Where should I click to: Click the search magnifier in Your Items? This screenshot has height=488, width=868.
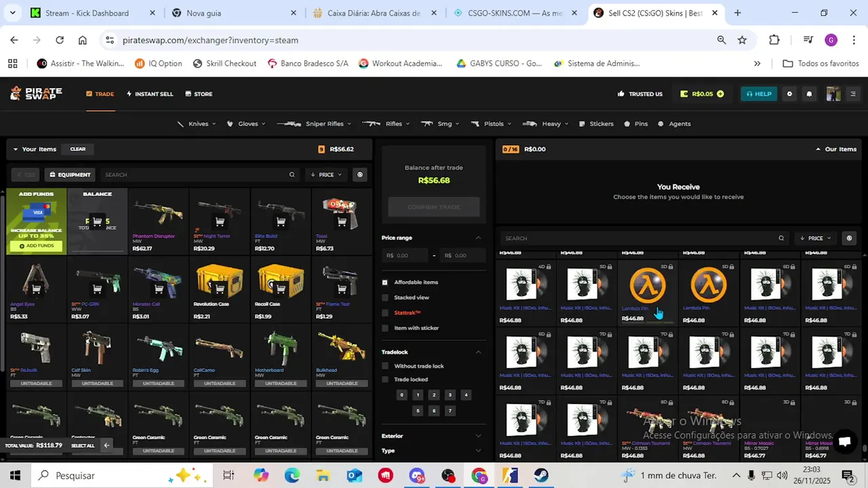point(292,175)
